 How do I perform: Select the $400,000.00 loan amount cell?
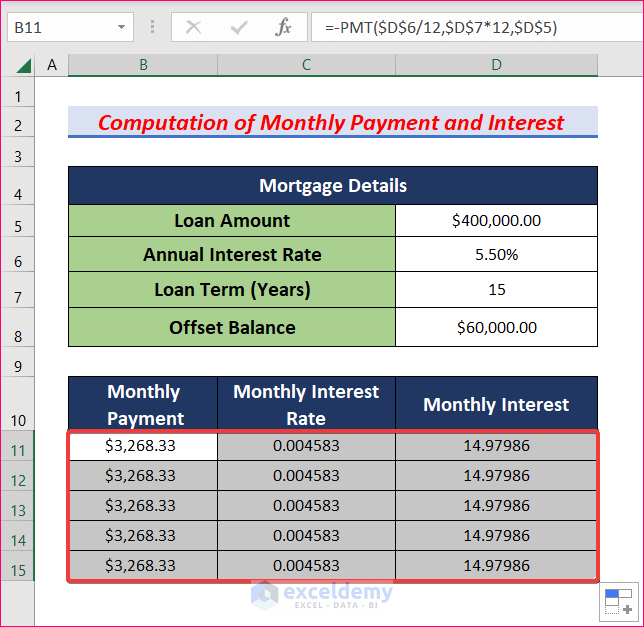point(497,220)
